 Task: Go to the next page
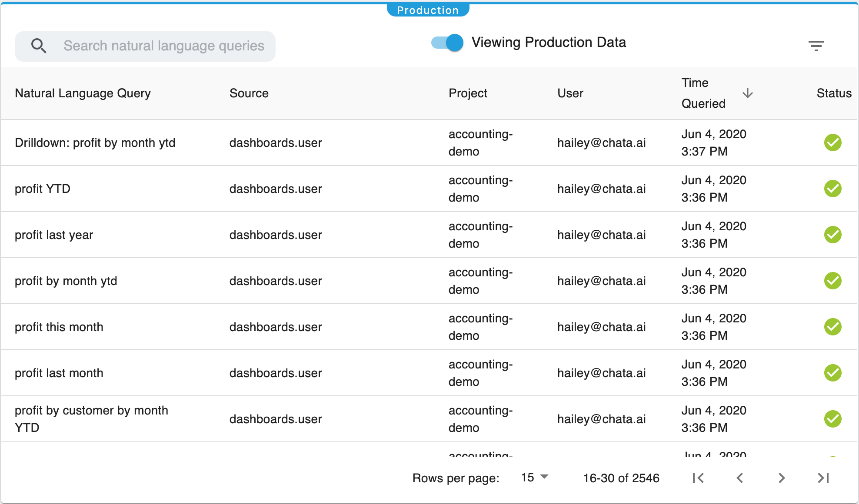[782, 478]
